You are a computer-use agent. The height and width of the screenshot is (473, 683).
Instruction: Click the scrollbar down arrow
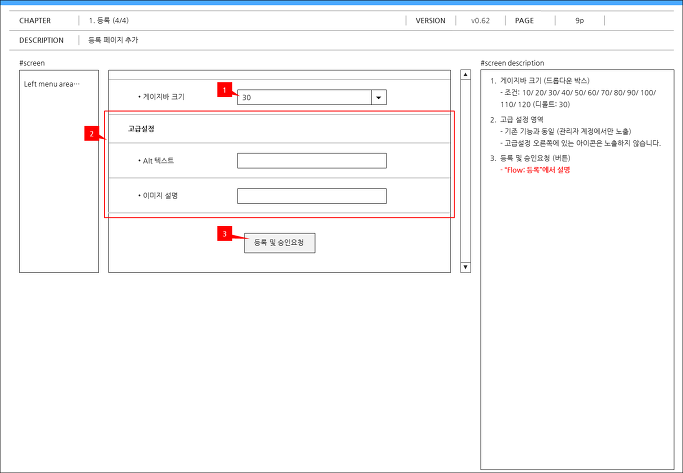[465, 267]
